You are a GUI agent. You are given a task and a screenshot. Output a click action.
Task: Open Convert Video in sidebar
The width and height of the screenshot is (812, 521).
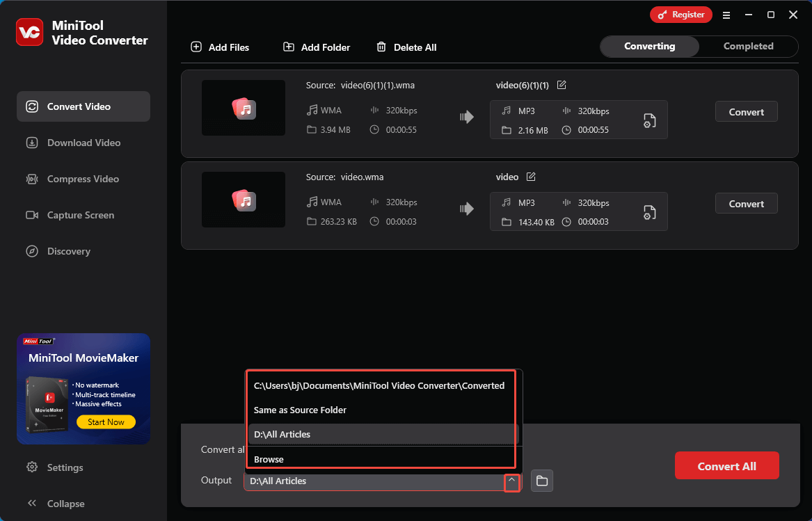[x=83, y=106]
